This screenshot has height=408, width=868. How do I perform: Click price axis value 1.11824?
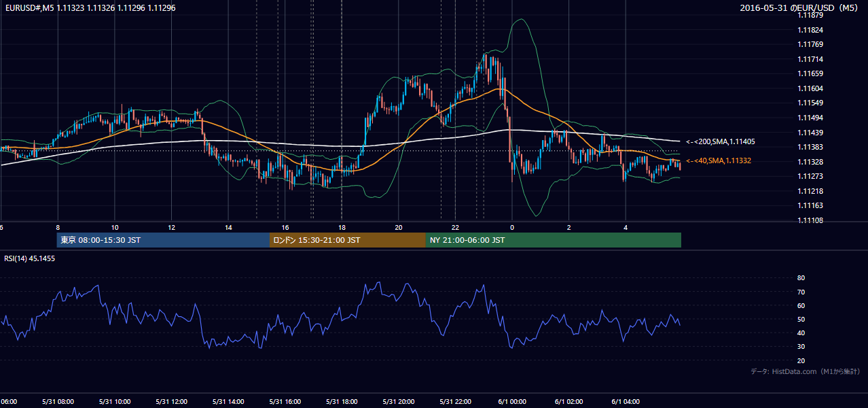tap(810, 30)
